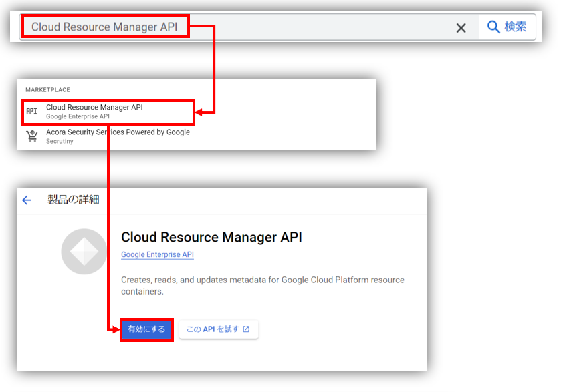Click the blue back arrow beside 製品の詳細
This screenshot has width=561, height=392.
[x=27, y=200]
